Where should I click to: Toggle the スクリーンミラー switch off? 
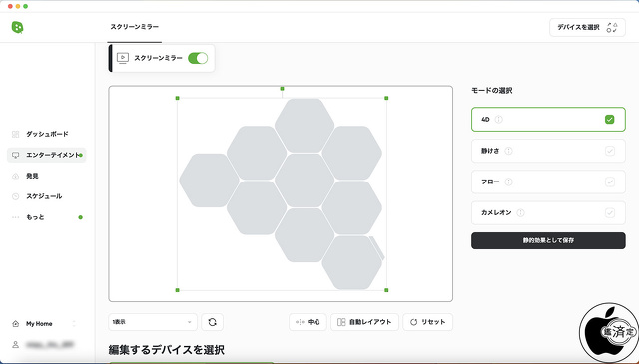[x=198, y=58]
